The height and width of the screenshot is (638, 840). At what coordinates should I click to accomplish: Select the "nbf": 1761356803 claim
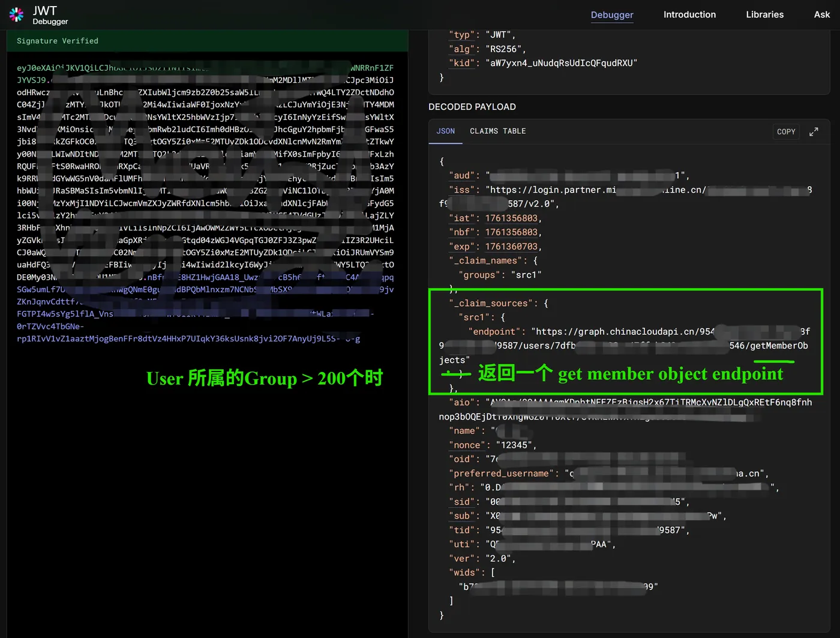495,232
